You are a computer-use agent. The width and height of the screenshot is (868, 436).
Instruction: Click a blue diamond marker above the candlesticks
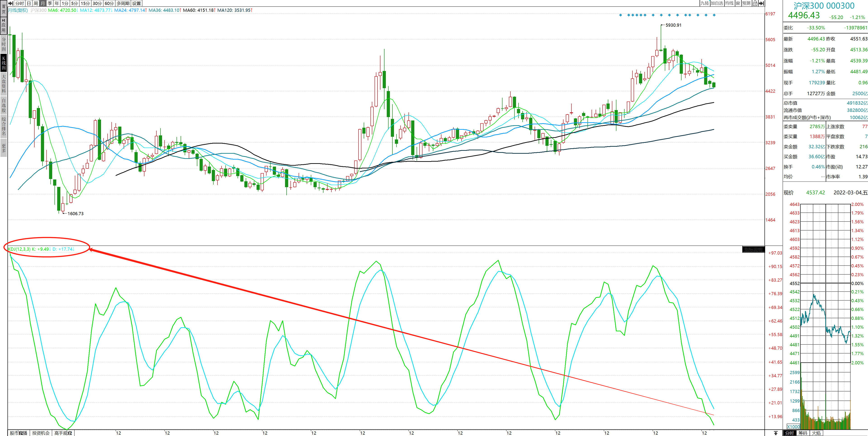coord(653,15)
